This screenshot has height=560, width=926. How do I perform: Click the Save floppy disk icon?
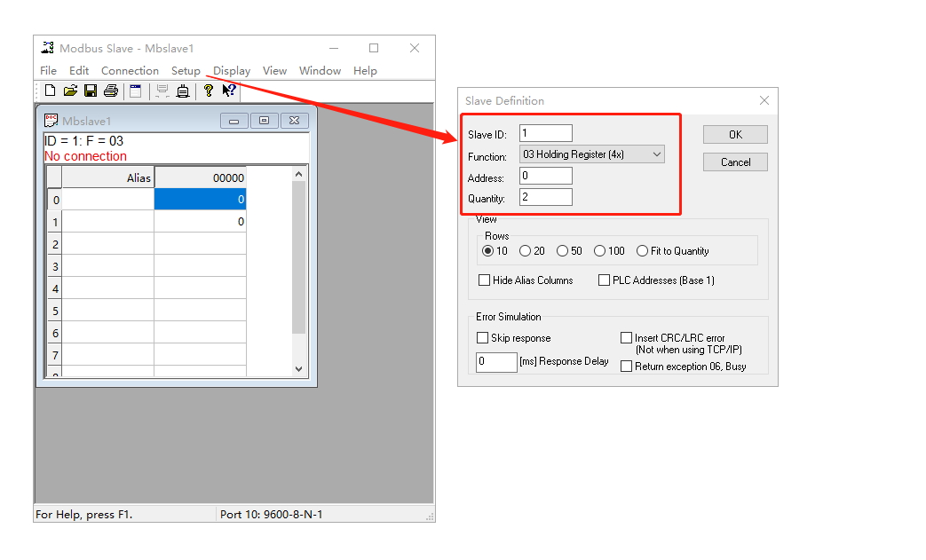[91, 91]
